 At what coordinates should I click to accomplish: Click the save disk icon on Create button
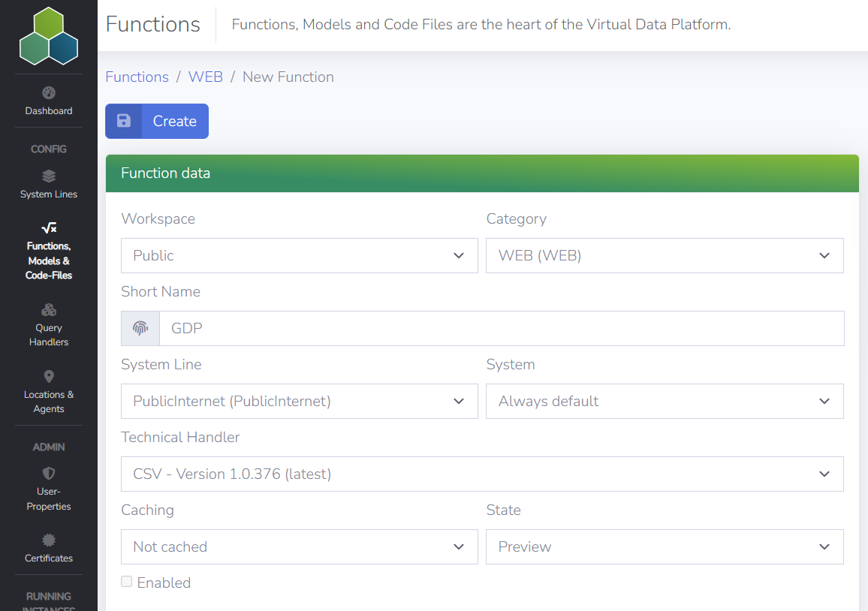tap(123, 120)
